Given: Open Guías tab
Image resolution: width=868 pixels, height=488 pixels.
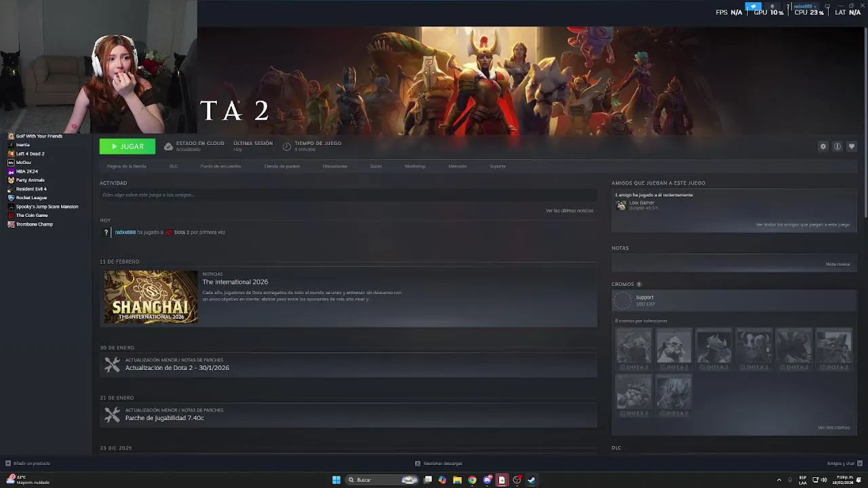Looking at the screenshot, I should coord(376,166).
